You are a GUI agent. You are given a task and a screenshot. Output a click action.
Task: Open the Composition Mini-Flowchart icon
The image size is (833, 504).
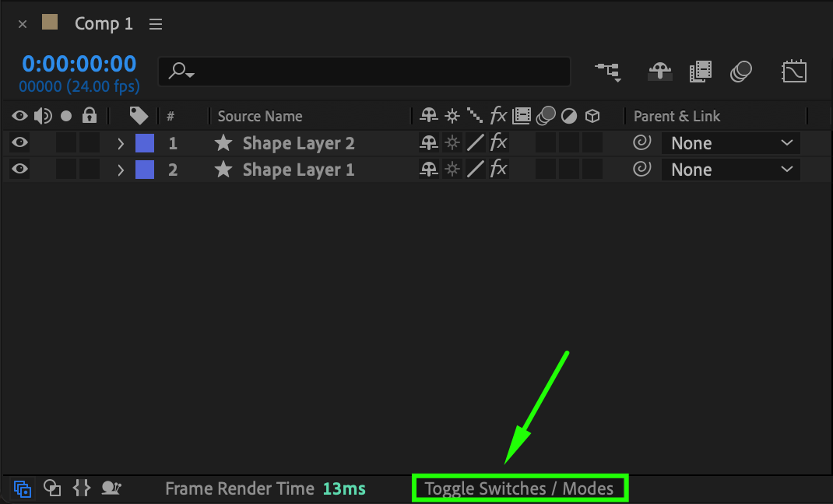click(x=608, y=72)
